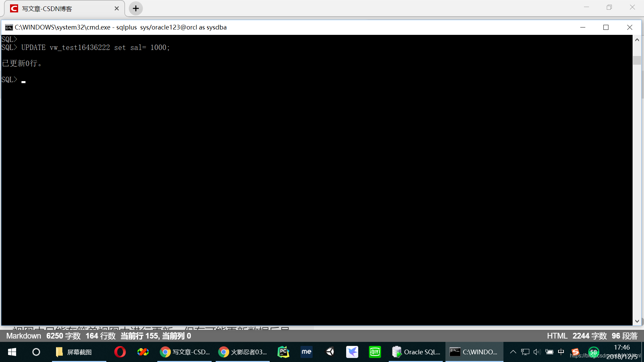This screenshot has width=644, height=362.
Task: Open the iQIYI app icon
Action: [375, 352]
